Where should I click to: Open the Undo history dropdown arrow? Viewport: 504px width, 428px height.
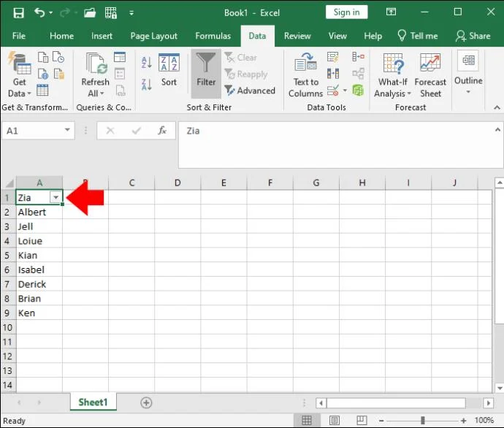coord(51,13)
